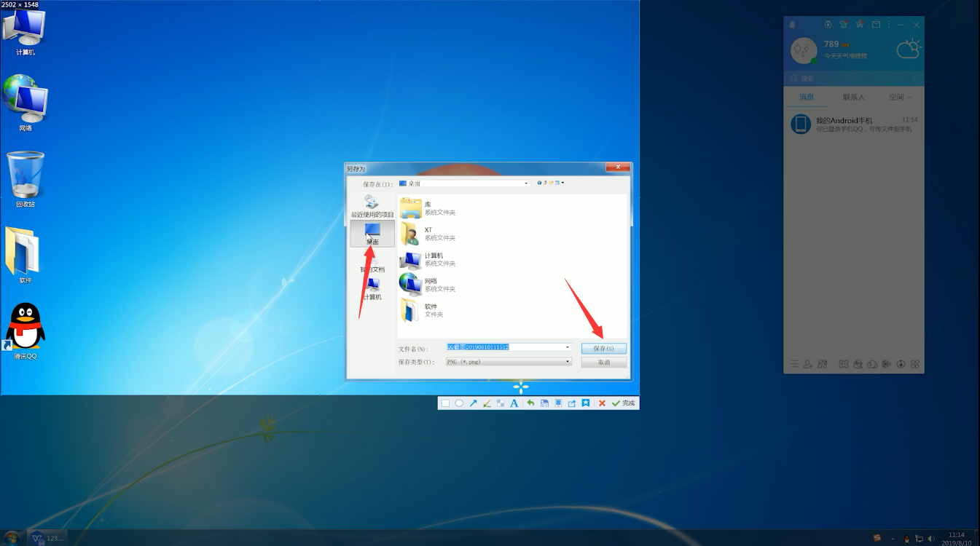
Task: Click the 软件 folder desktop icon
Action: click(23, 255)
